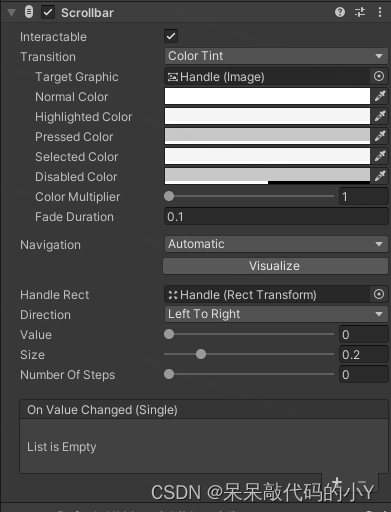Use the Disabled Color eyedropper
Viewport: 391px width, 512px height.
[380, 176]
